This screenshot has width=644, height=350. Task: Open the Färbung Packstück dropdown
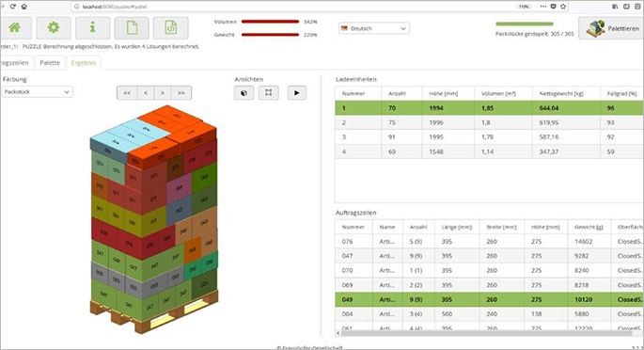(x=38, y=92)
